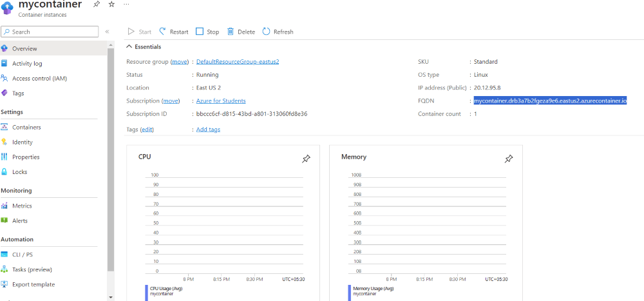The height and width of the screenshot is (301, 644).
Task: Pin mycontainer to dashboard using the header pin icon
Action: [96, 4]
